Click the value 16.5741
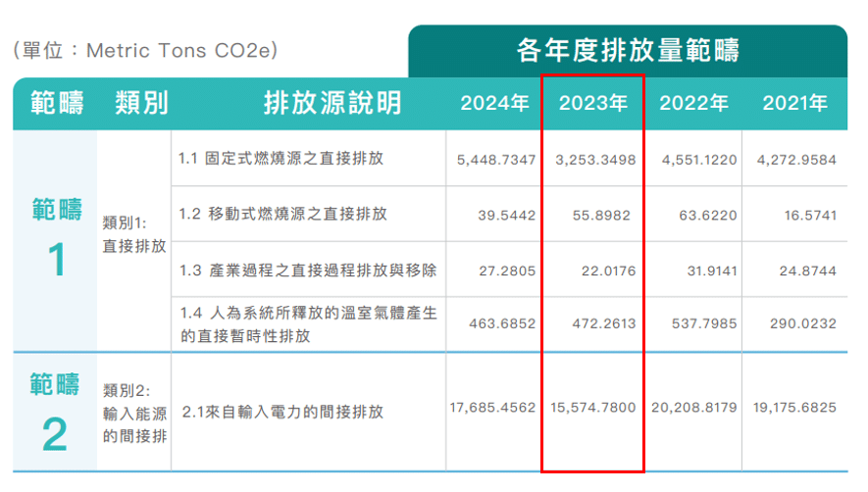Viewport: 868px width, 492px height. [810, 216]
